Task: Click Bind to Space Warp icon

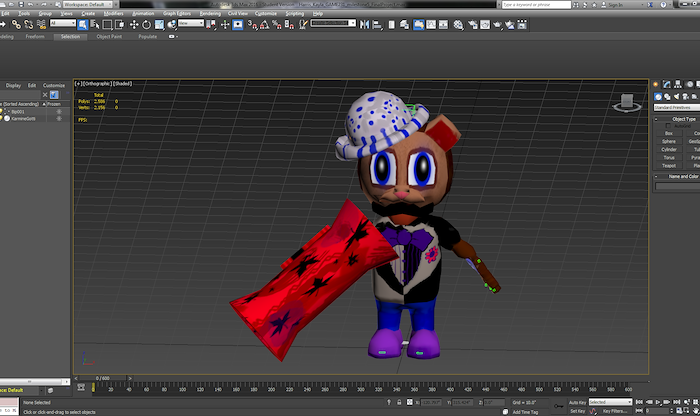Action: 42,25
